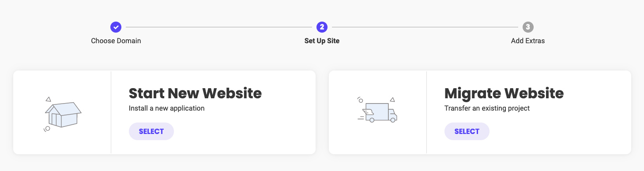Click the Start New Website heading
This screenshot has width=644, height=171.
[x=195, y=93]
